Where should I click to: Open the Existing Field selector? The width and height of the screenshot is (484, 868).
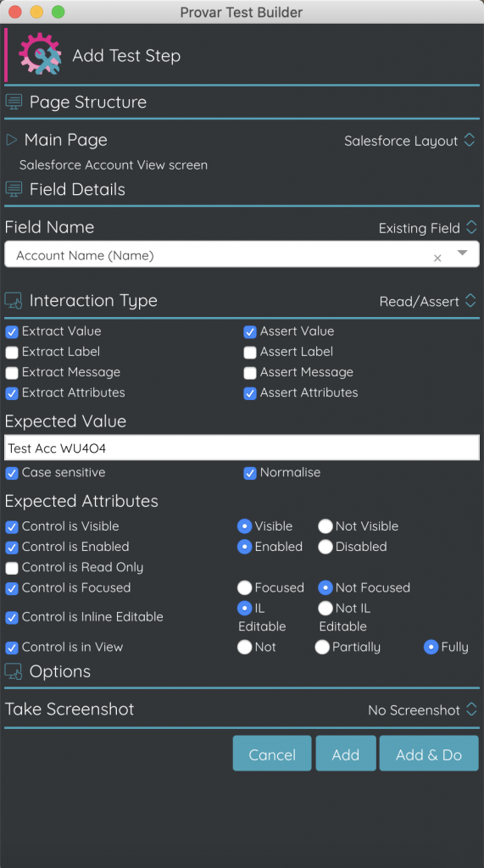(427, 228)
